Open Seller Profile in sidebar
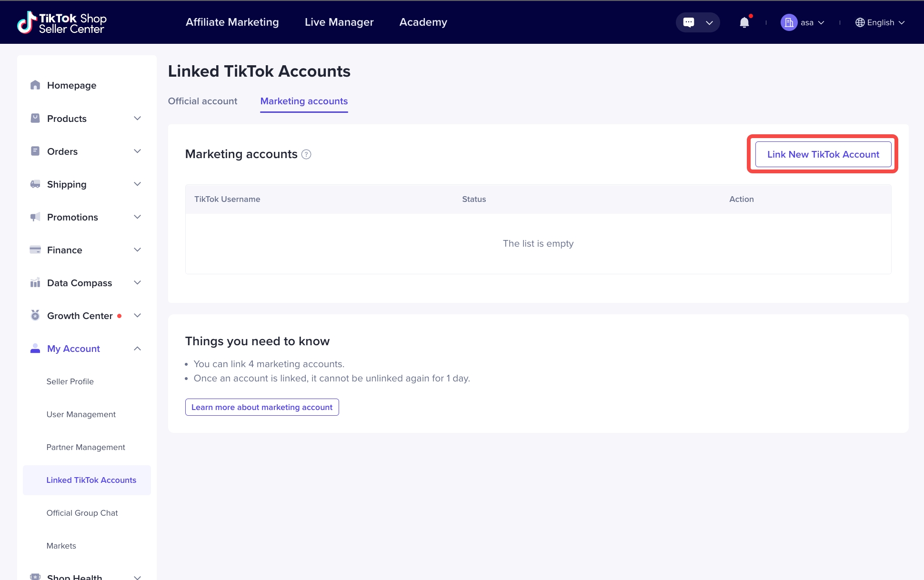924x580 pixels. [70, 381]
